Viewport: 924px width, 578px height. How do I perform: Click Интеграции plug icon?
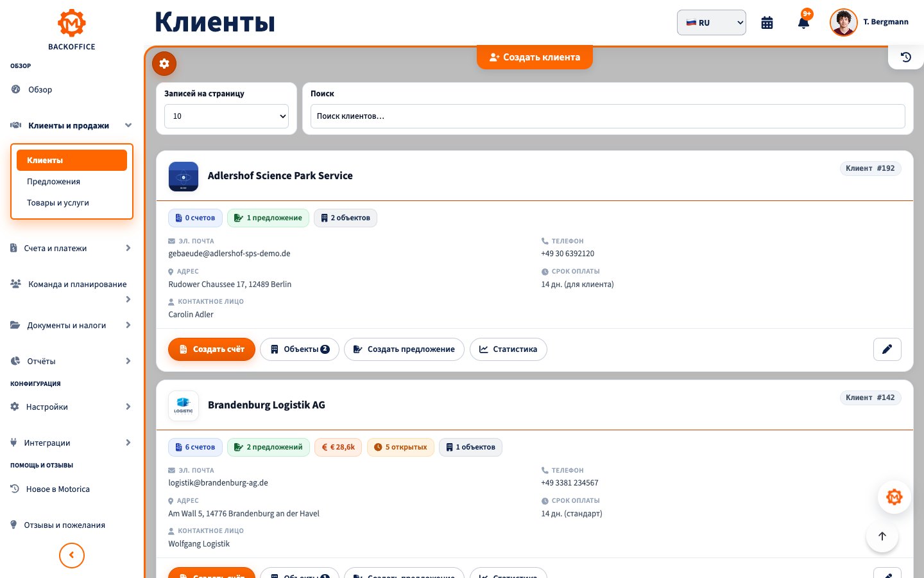click(13, 442)
